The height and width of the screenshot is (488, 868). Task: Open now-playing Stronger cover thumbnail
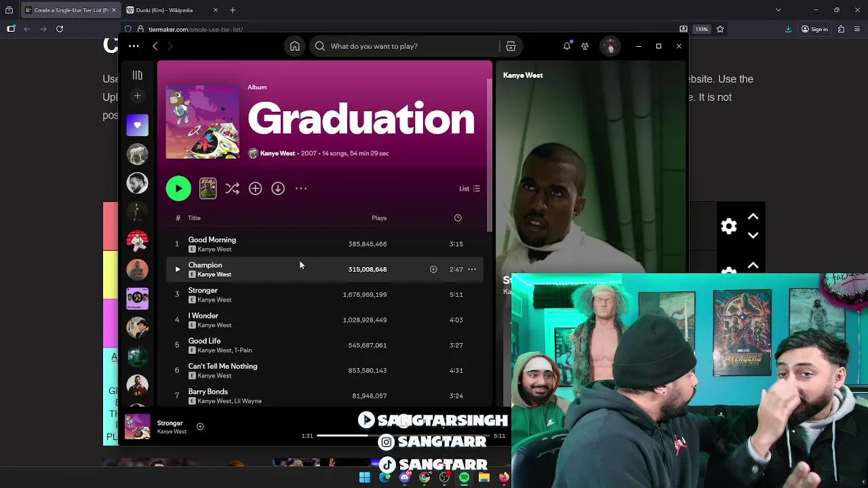[x=137, y=427]
